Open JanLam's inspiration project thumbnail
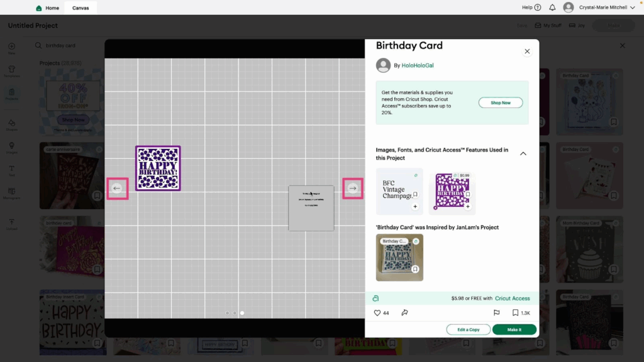644x362 pixels. (399, 257)
